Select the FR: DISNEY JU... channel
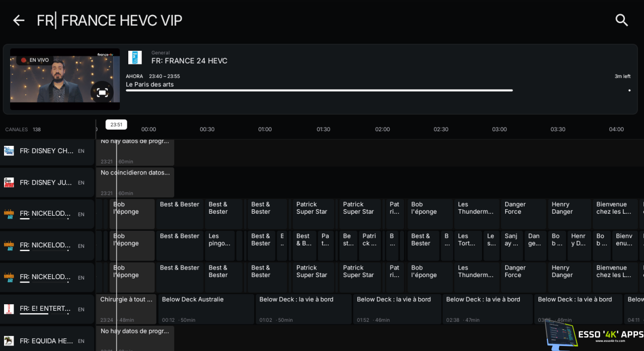Screen dimensions: 644x351 point(47,183)
